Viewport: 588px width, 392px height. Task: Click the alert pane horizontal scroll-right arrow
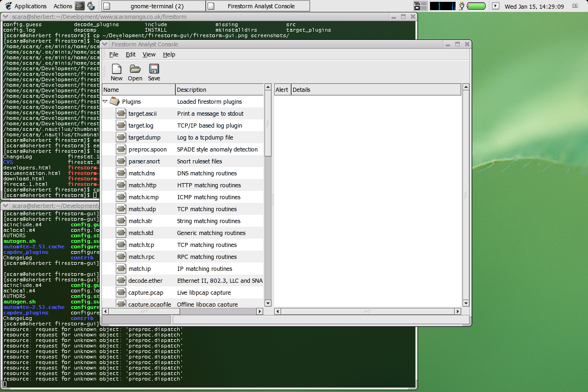click(458, 311)
